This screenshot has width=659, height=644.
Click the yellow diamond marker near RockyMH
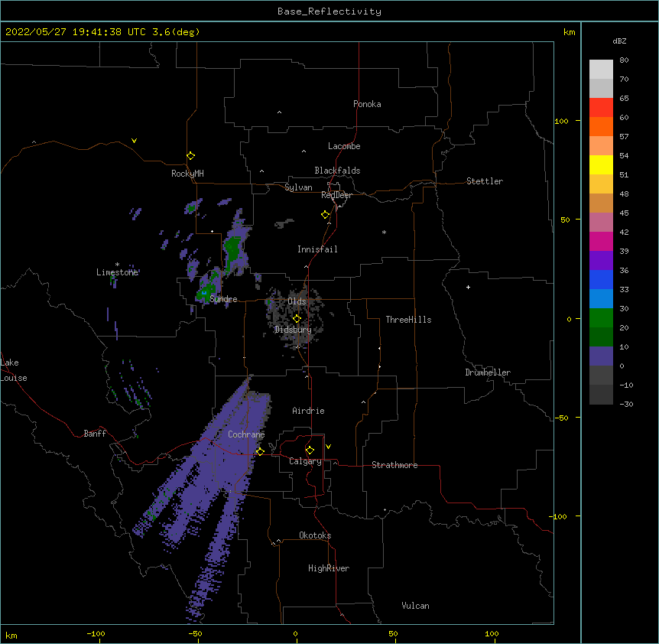coord(190,156)
